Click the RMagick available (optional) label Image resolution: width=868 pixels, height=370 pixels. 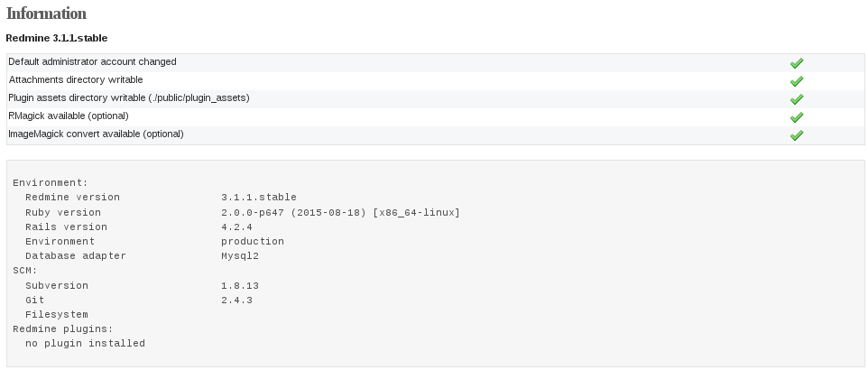(x=68, y=116)
